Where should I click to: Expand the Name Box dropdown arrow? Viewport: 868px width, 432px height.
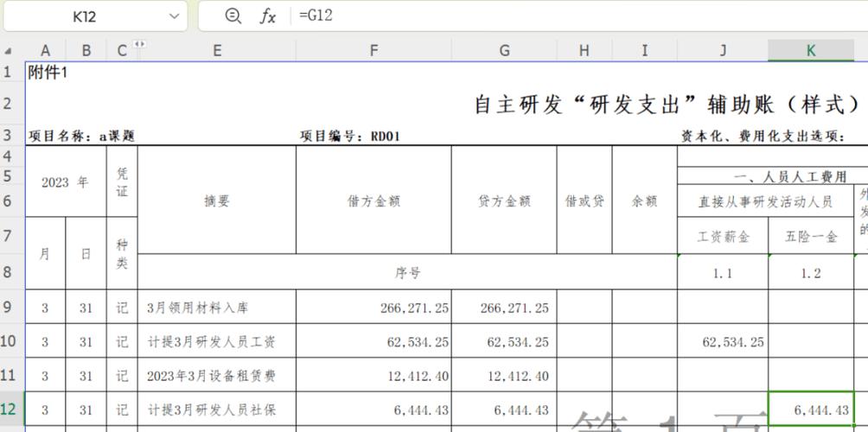(x=175, y=16)
